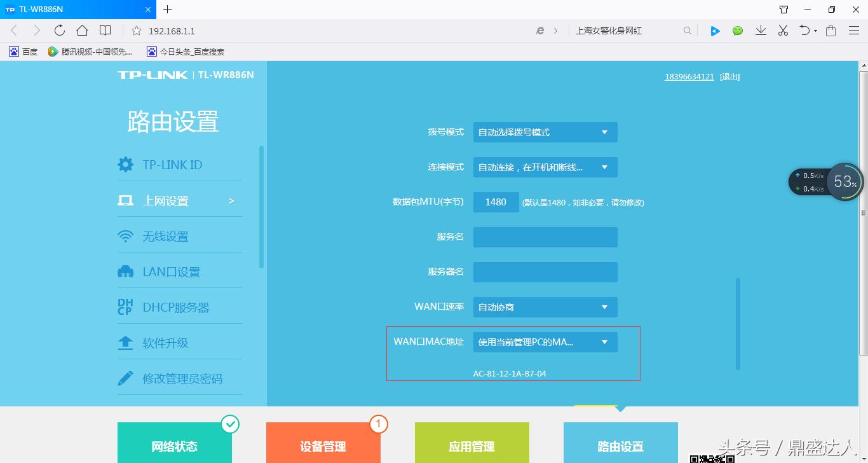Expand the 连接模式 dropdown menu

[x=544, y=167]
